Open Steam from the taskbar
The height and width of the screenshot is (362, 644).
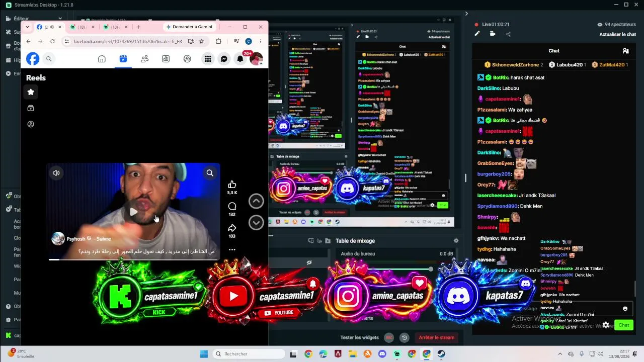(x=441, y=354)
